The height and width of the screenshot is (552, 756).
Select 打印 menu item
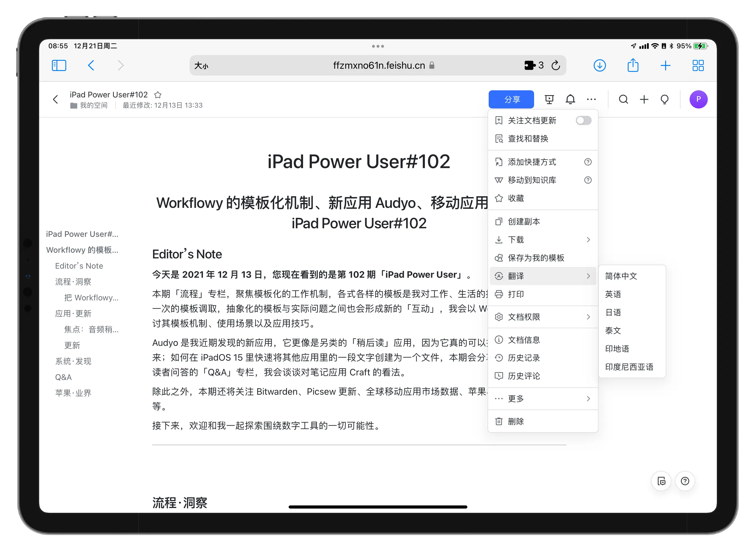(x=543, y=294)
